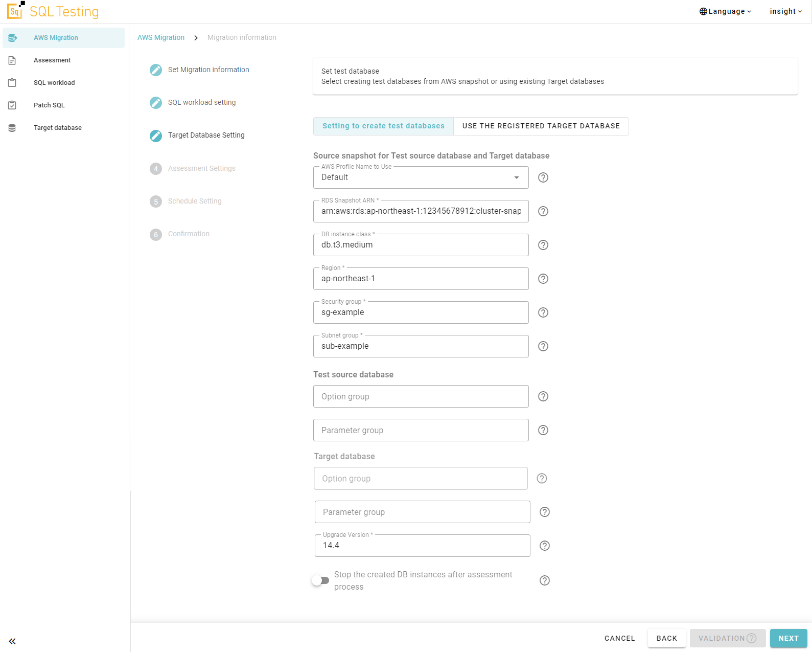Click the Target database sidebar stack icon
This screenshot has height=652, width=812.
[x=12, y=128]
